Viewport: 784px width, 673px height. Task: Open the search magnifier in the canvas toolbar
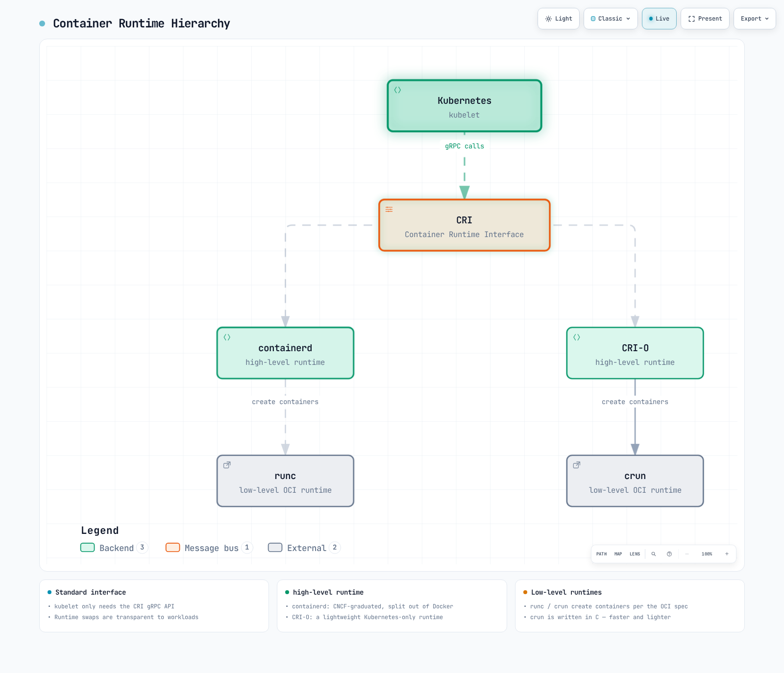[x=654, y=554]
